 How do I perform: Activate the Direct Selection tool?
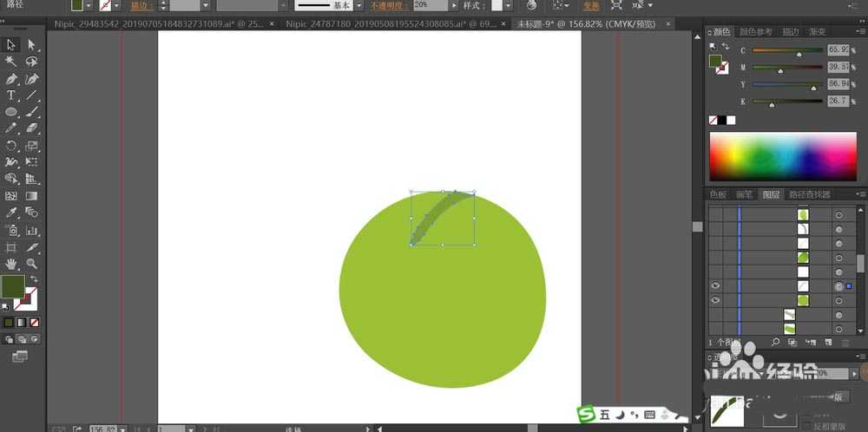point(32,45)
